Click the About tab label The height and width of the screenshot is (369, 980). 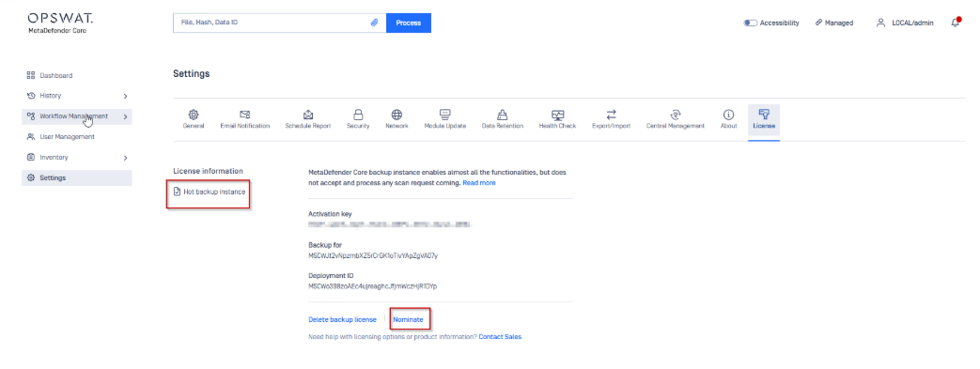(728, 126)
